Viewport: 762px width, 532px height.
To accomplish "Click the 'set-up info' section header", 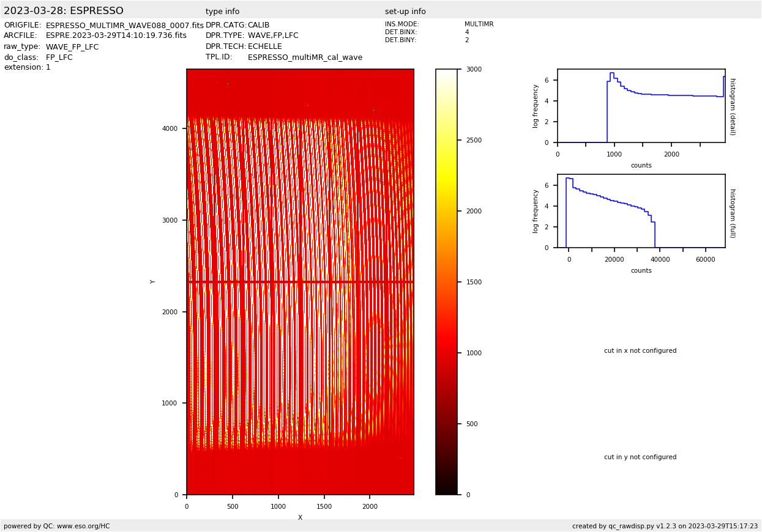I will coord(405,12).
